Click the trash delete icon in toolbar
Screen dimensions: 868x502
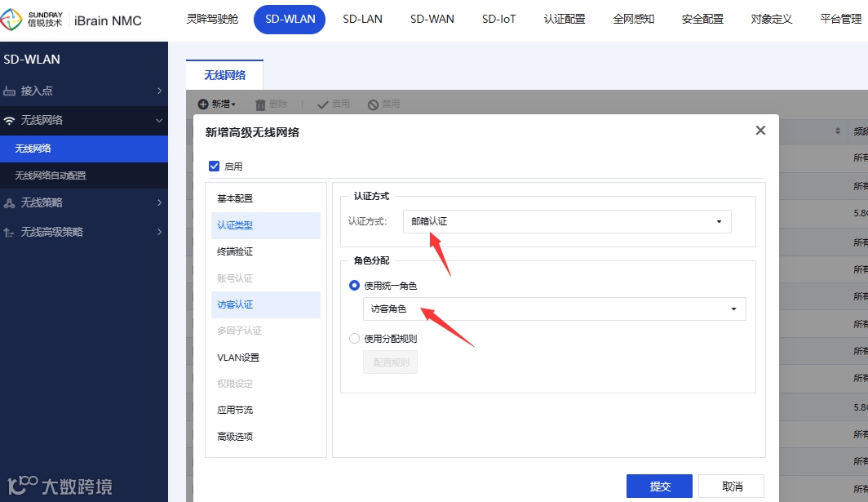tap(261, 104)
